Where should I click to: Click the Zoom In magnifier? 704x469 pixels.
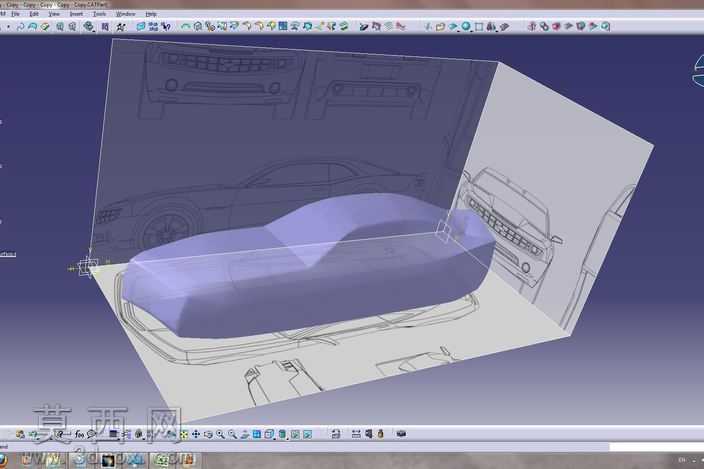point(220,434)
